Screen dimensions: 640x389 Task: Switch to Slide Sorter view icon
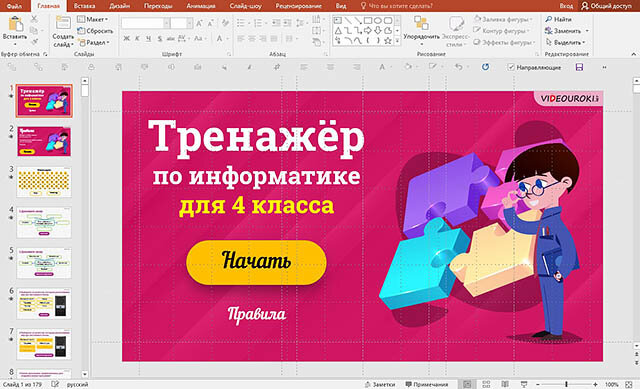point(486,384)
